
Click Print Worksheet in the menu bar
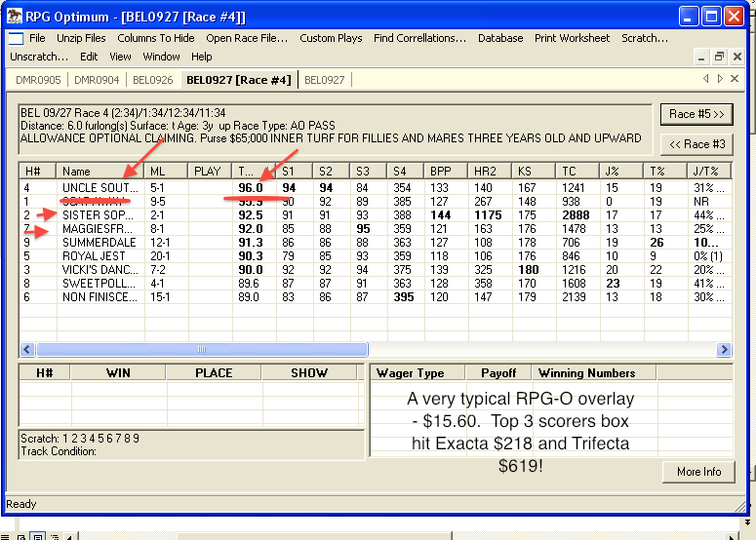572,38
